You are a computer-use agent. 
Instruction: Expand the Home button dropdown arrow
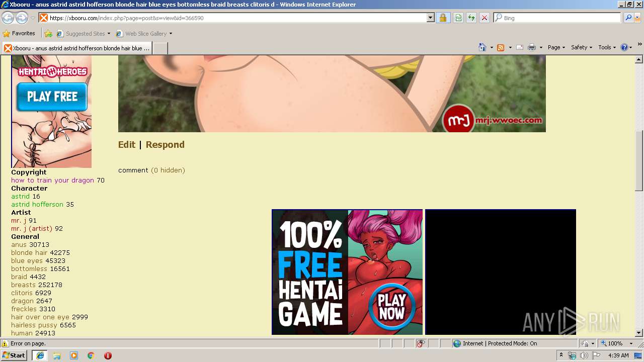click(492, 48)
